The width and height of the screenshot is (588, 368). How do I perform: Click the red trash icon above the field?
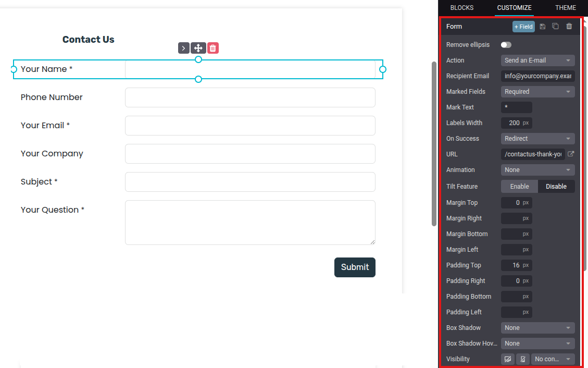212,48
